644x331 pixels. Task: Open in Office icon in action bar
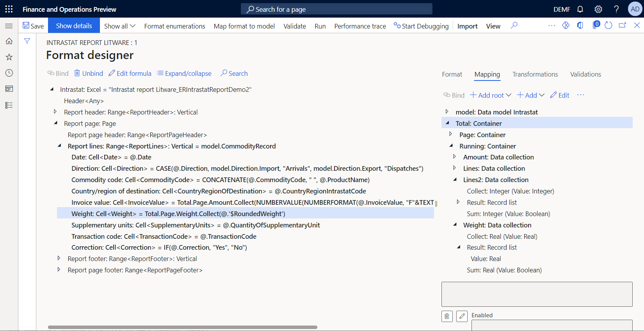pos(580,25)
